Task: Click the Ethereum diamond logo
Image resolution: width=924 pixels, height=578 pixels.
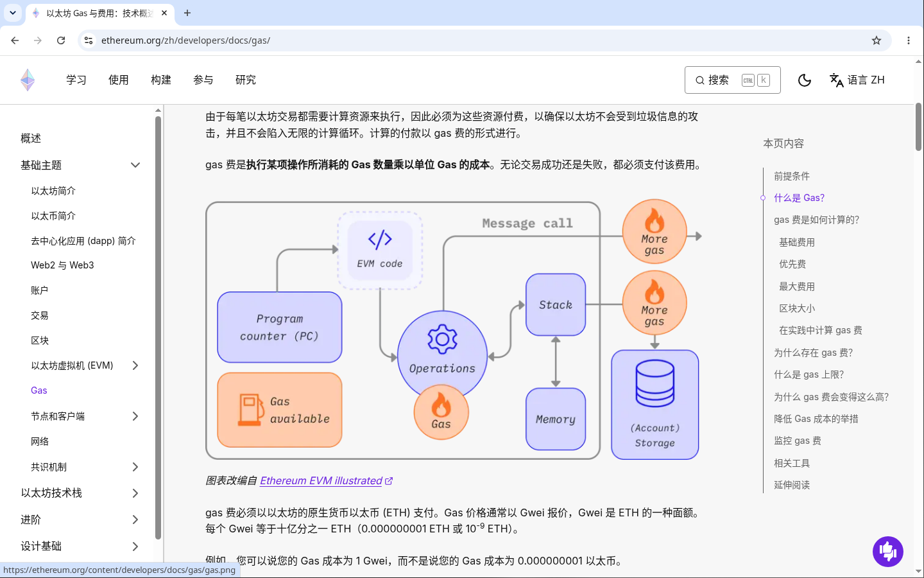Action: [28, 80]
